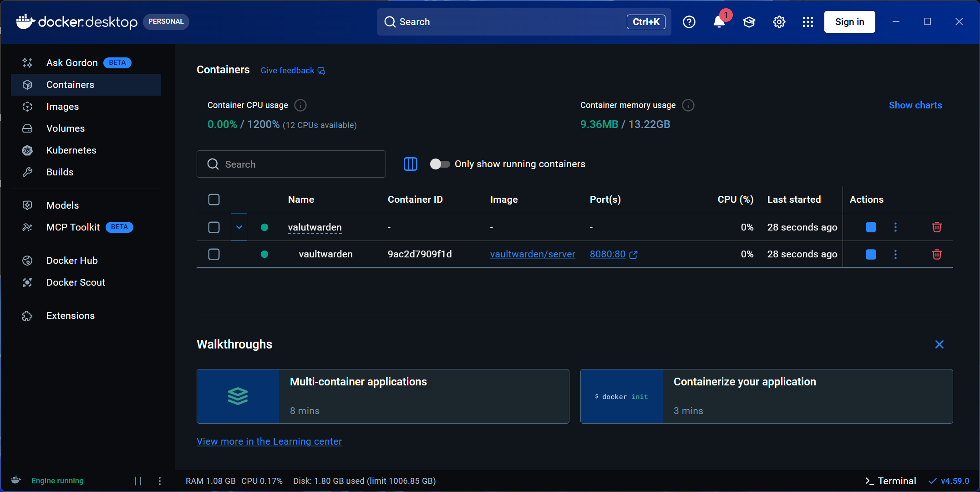The height and width of the screenshot is (492, 980).
Task: Select the Images section
Action: coord(63,106)
